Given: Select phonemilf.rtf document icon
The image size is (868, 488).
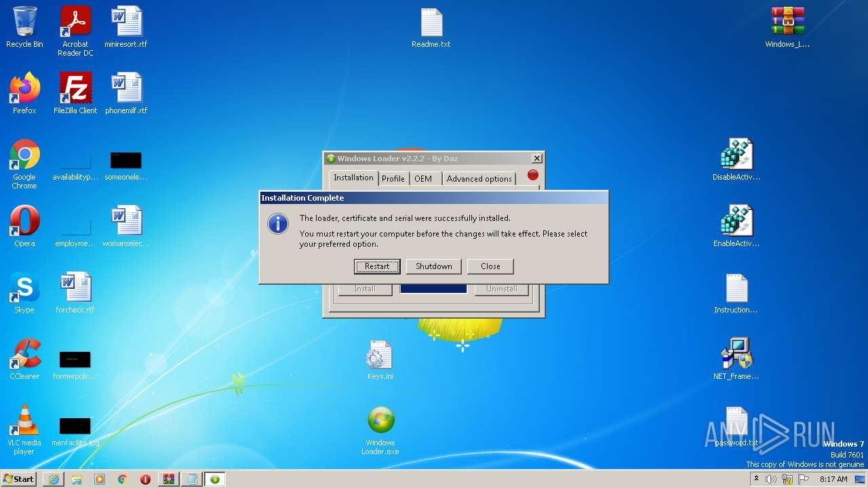Looking at the screenshot, I should pos(126,94).
